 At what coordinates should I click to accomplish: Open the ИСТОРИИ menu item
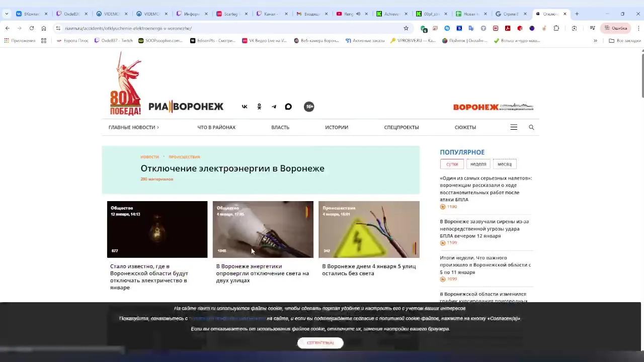(x=337, y=127)
